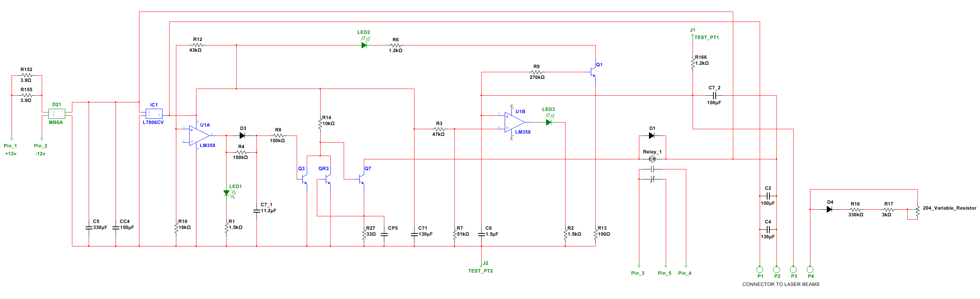
Task: Select connector circle P3
Action: point(793,270)
